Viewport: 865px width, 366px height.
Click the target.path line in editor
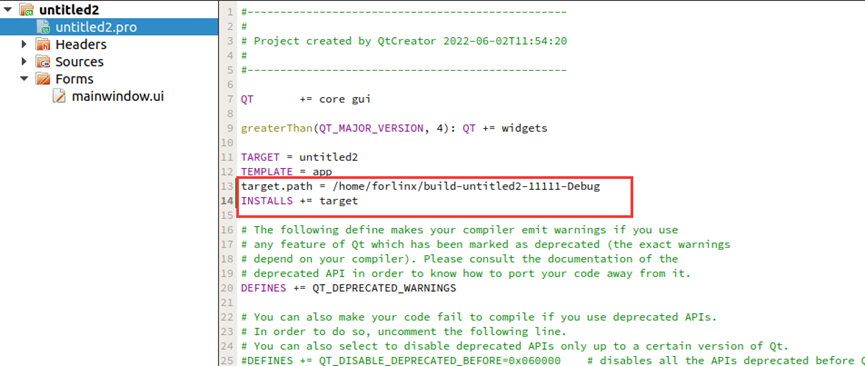click(x=420, y=187)
